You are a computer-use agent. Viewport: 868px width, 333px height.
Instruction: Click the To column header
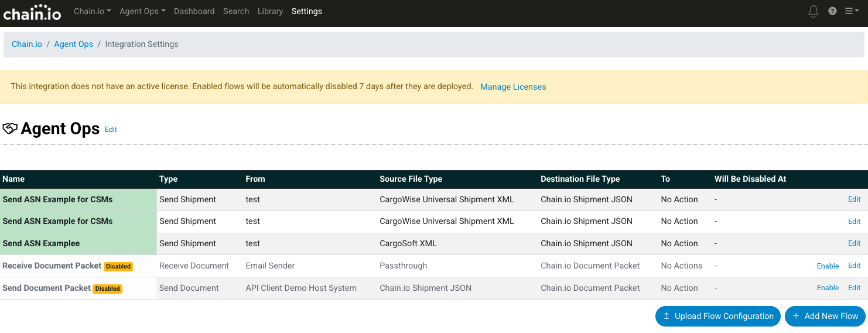(x=665, y=179)
